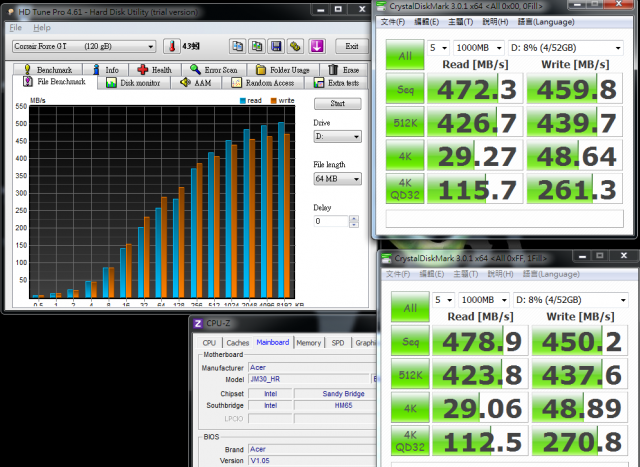This screenshot has width=640, height=467.
Task: Click top CrystalDiskMark title bar icon
Action: pos(381,6)
